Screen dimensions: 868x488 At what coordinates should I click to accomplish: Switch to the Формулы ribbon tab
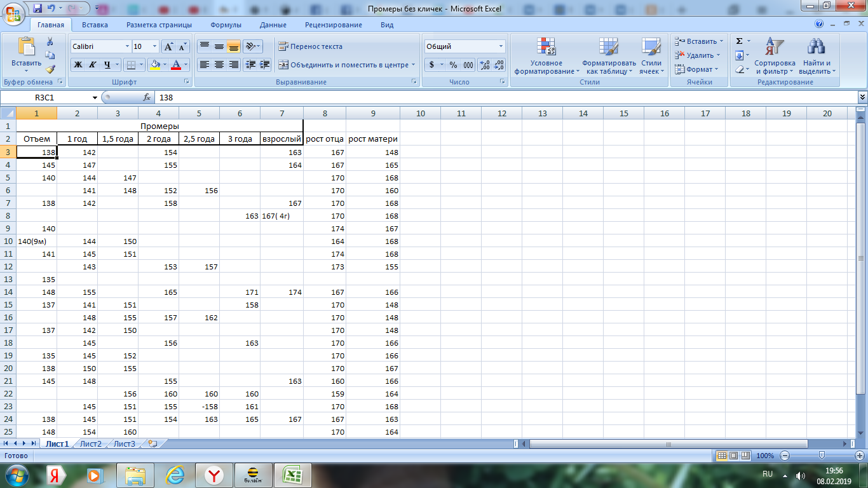pyautogui.click(x=226, y=25)
